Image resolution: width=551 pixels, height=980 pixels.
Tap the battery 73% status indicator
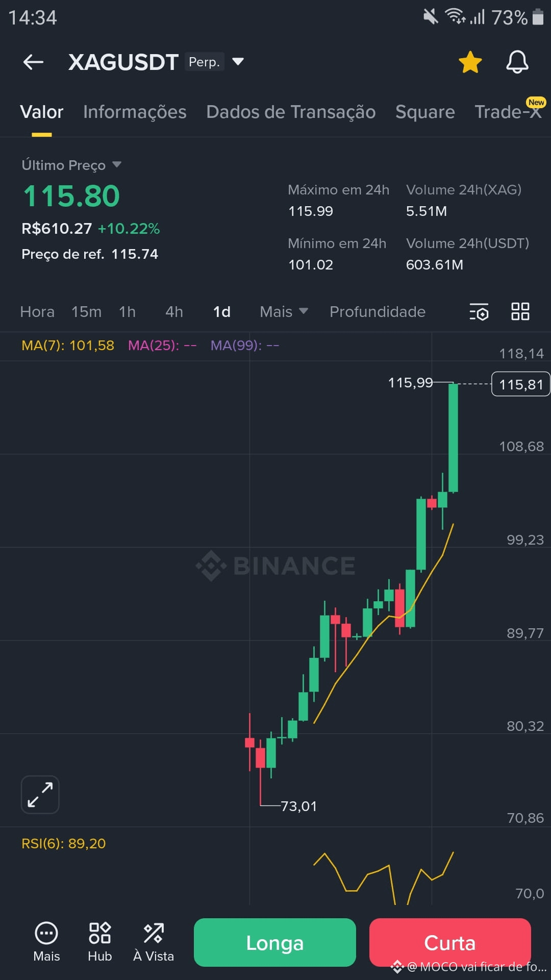tap(518, 17)
